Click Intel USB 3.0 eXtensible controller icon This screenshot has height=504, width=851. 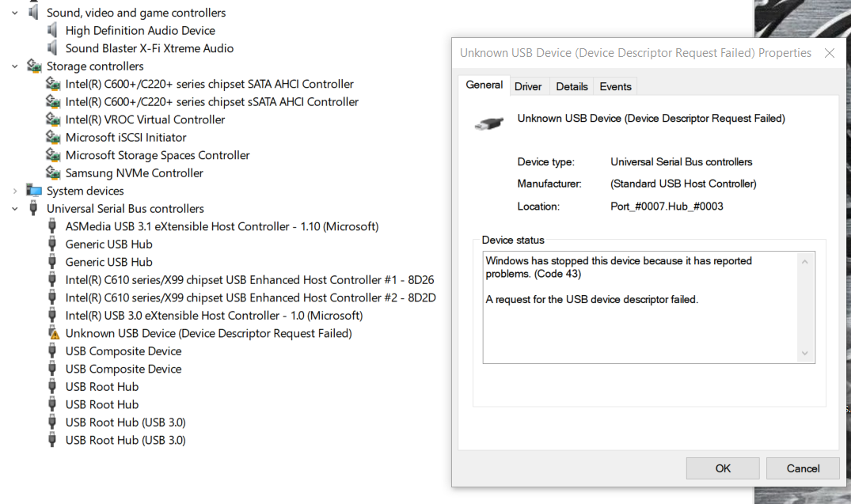[x=52, y=316]
